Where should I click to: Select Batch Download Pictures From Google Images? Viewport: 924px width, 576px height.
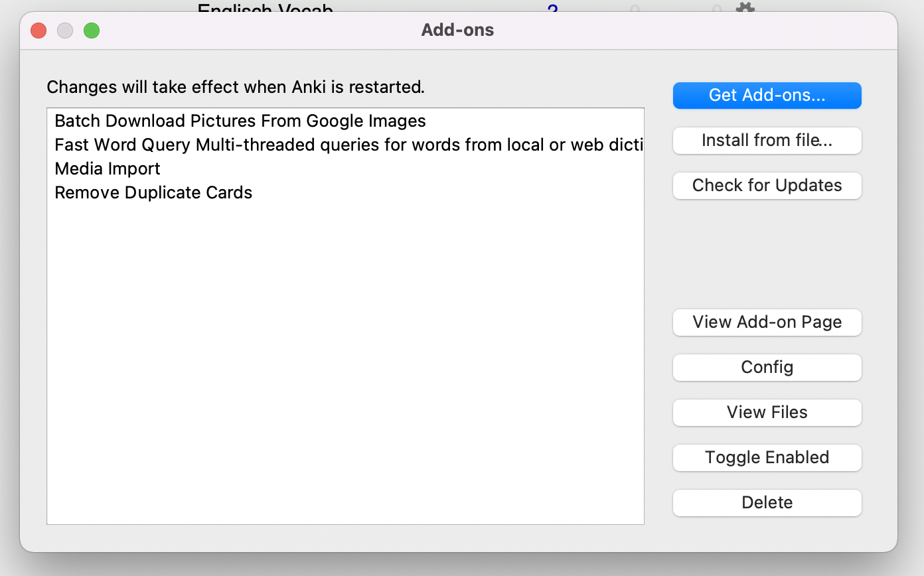(240, 121)
